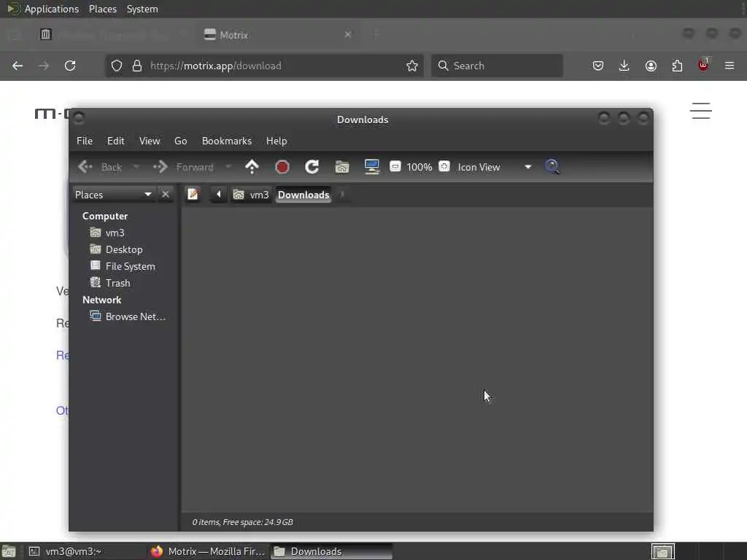The width and height of the screenshot is (747, 560).
Task: Zoom out with the minus icon
Action: click(395, 166)
